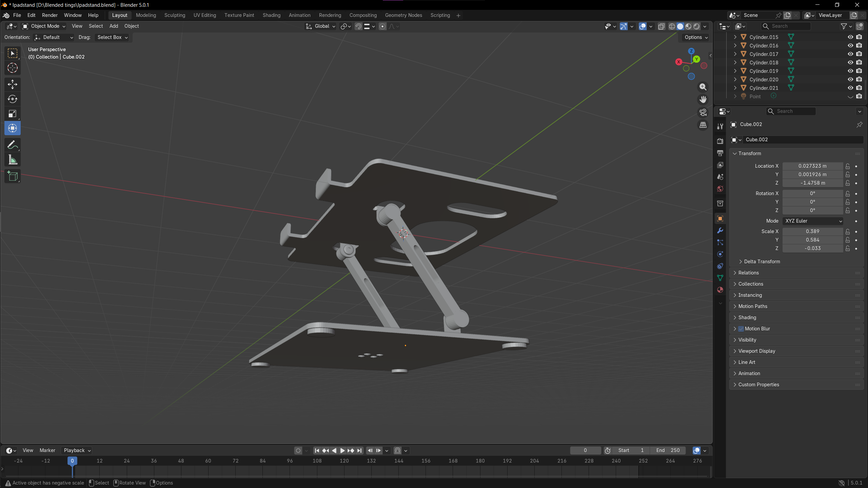The width and height of the screenshot is (868, 488).
Task: Open the Render menu
Action: [50, 15]
